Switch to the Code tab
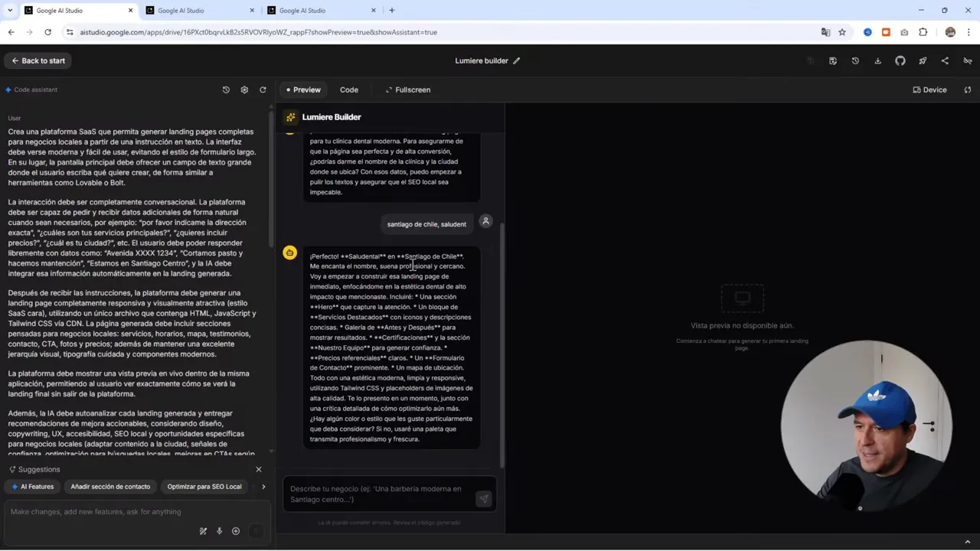Screen dimensions: 980x551 pos(349,90)
